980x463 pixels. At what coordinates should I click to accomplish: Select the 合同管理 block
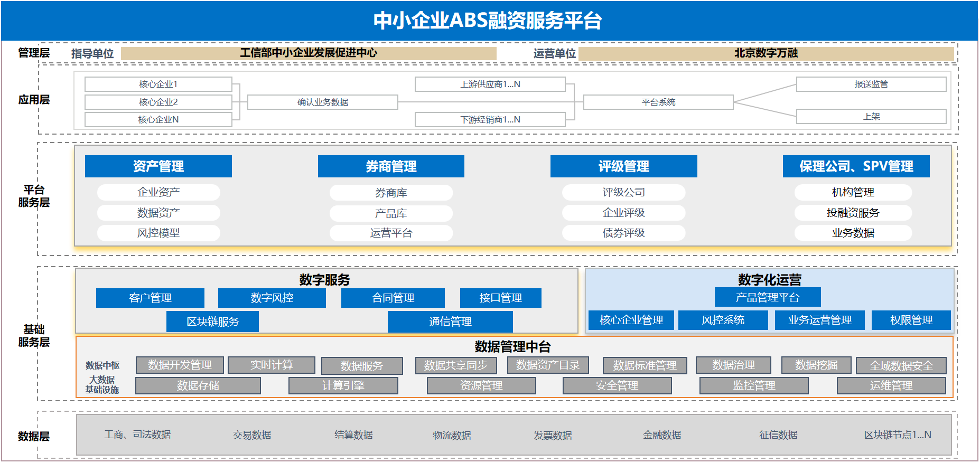(393, 298)
